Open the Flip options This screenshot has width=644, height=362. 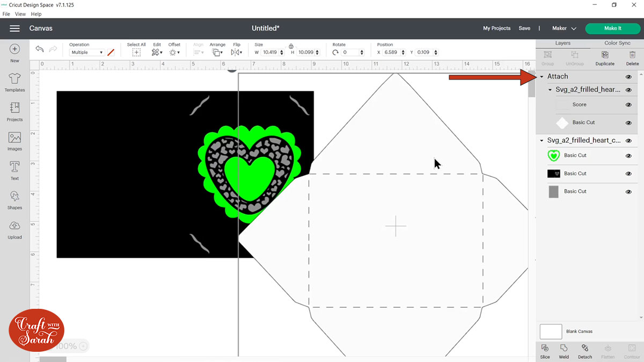click(x=236, y=53)
